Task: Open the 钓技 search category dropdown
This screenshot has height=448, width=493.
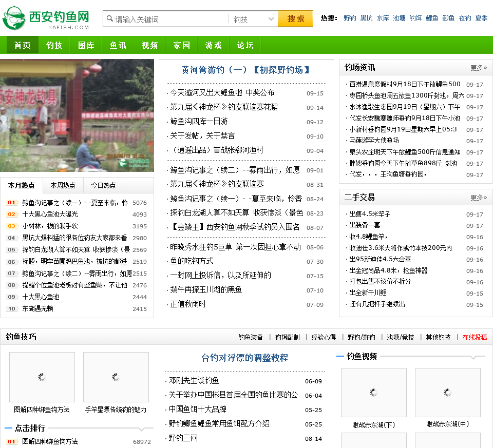Action: (x=253, y=19)
